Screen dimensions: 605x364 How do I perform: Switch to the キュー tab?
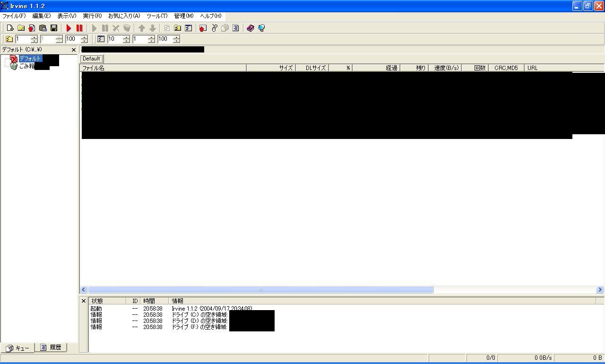17,348
